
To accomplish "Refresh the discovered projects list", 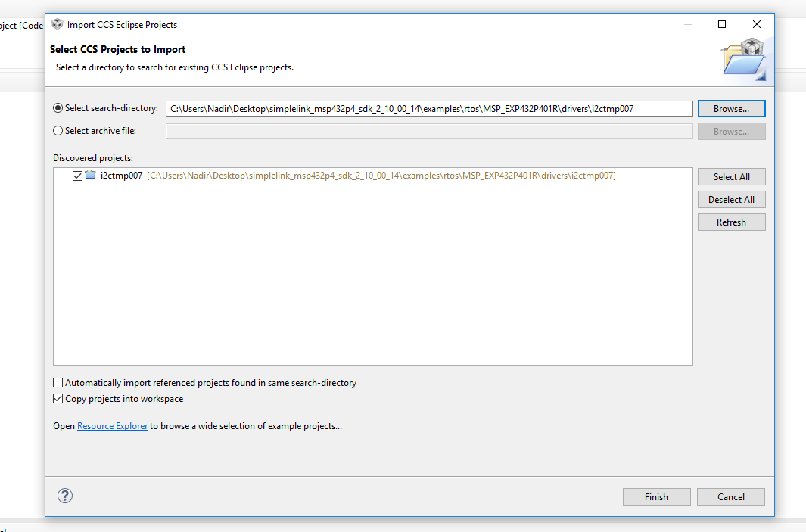I will click(x=731, y=222).
